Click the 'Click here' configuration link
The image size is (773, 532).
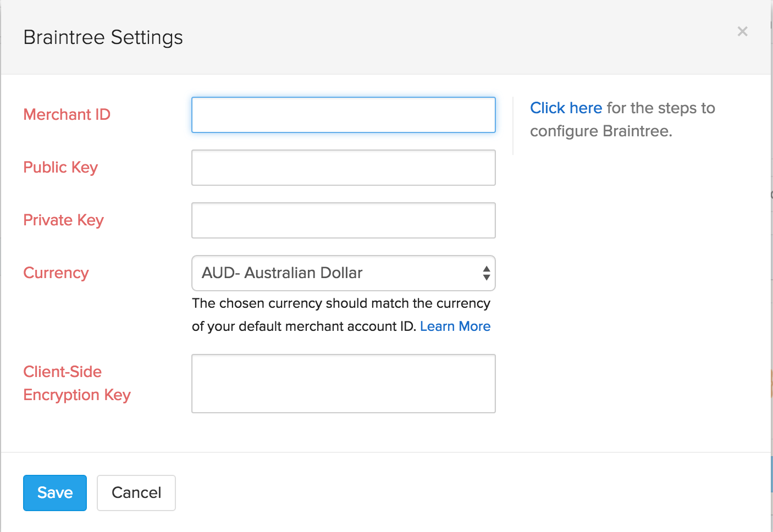click(566, 108)
